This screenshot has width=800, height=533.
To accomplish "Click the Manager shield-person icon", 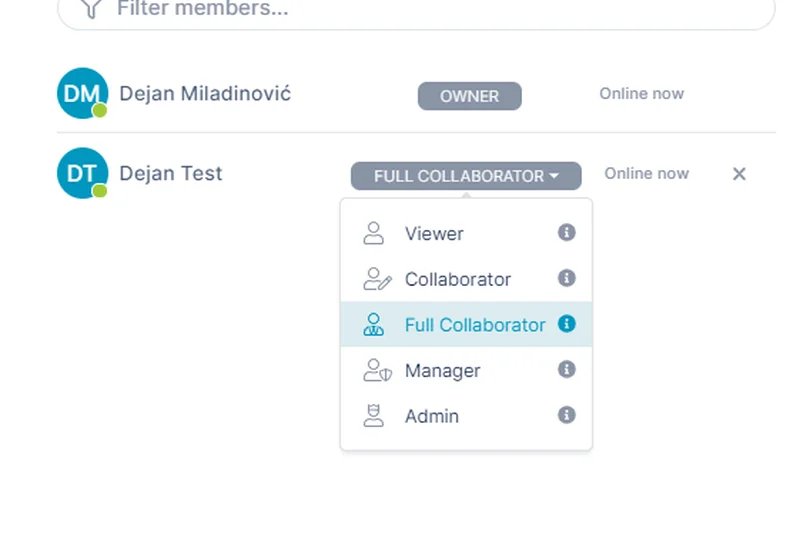I will [x=376, y=371].
